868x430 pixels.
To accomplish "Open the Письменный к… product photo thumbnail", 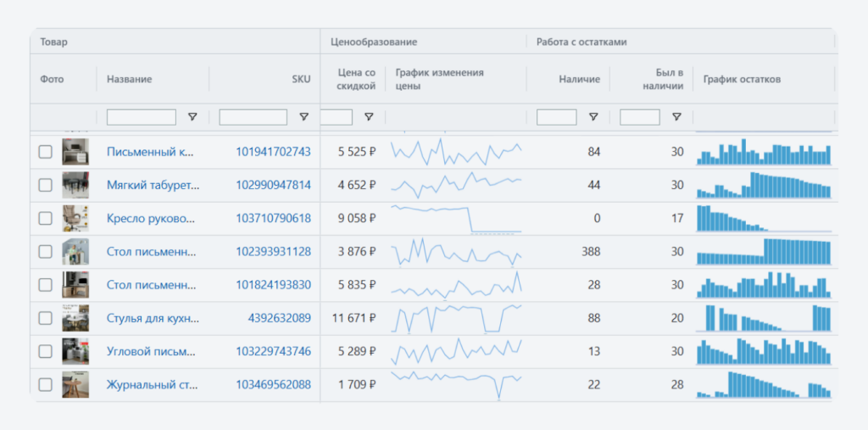I will (75, 152).
